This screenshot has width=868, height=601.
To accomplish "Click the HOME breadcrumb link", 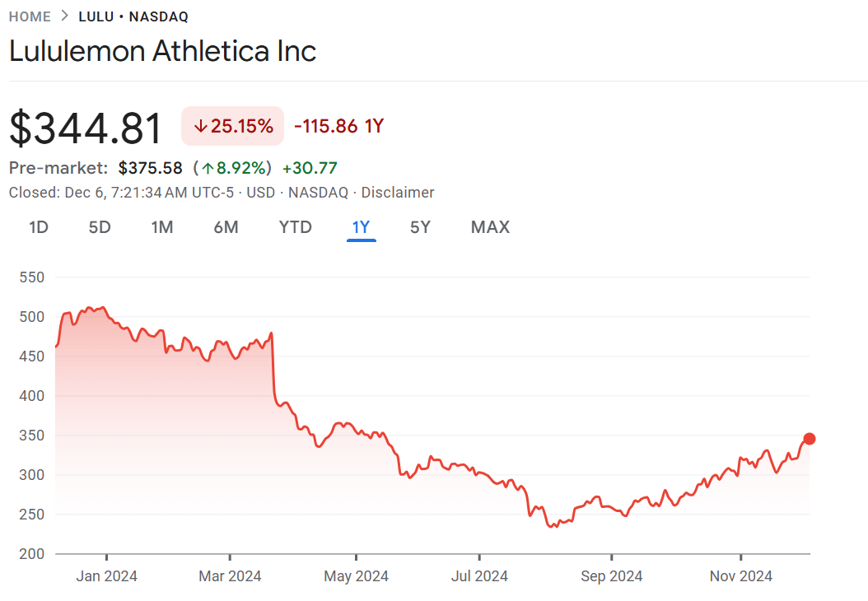I will tap(30, 16).
